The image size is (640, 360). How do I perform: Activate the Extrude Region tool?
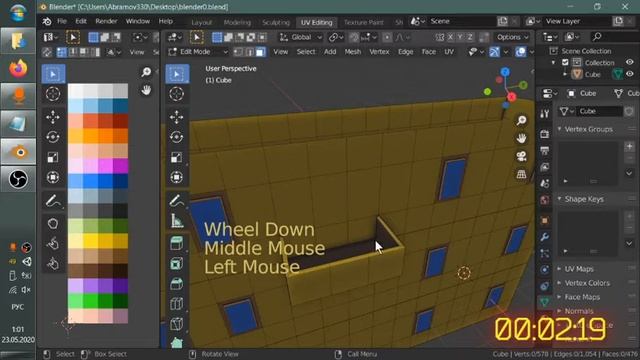coord(177,244)
